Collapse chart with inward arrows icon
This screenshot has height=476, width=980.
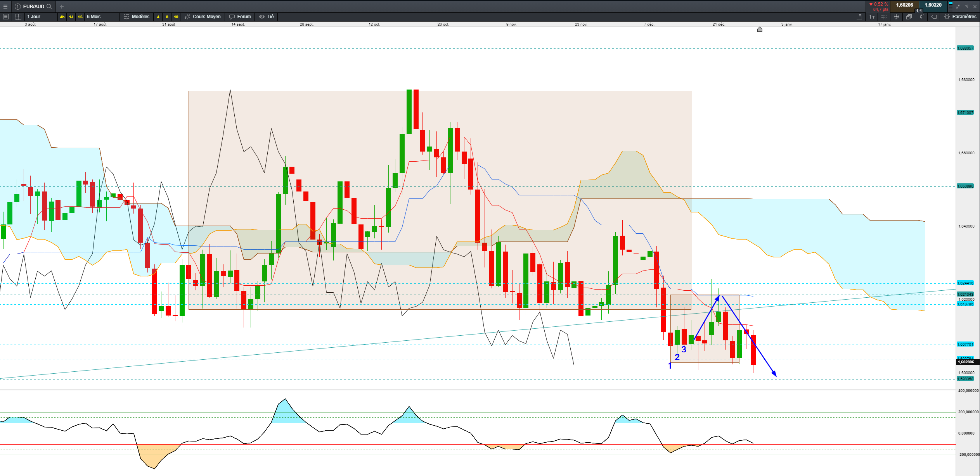(958, 6)
